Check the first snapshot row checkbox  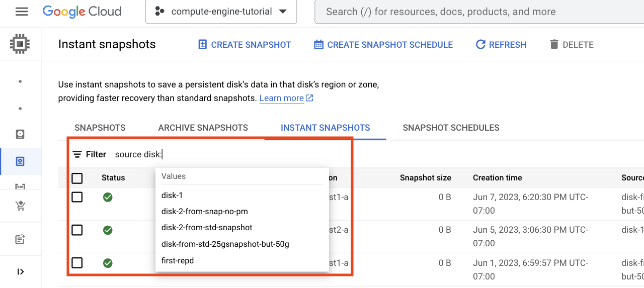tap(77, 197)
